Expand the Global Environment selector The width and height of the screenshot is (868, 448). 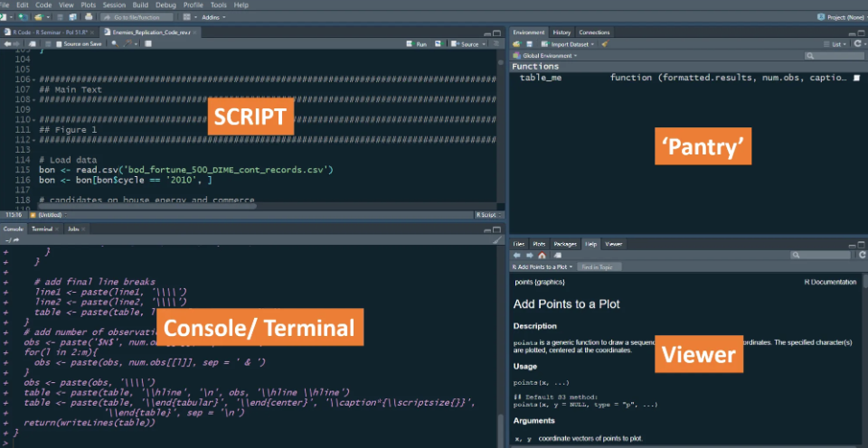point(549,55)
